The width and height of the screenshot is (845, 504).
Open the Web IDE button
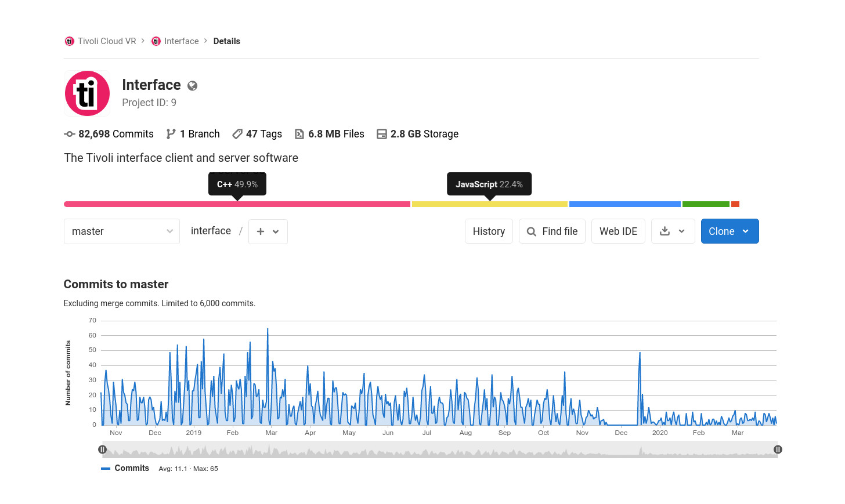pos(618,231)
